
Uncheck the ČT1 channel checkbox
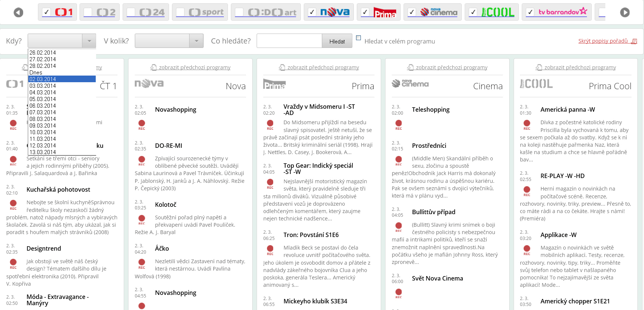coord(46,12)
